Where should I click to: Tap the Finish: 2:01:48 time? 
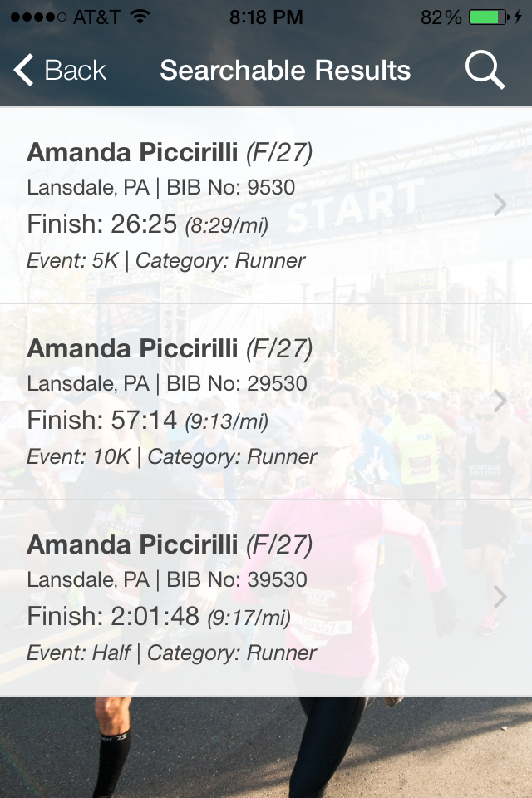[113, 617]
